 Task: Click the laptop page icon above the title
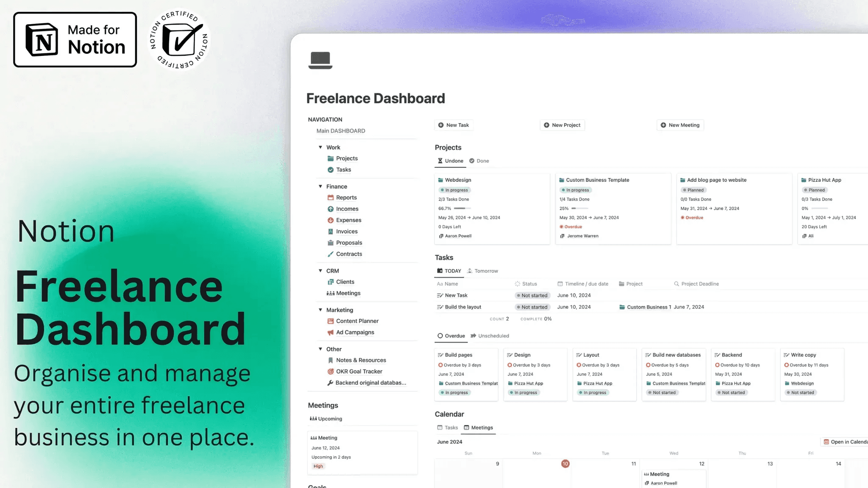click(x=320, y=60)
